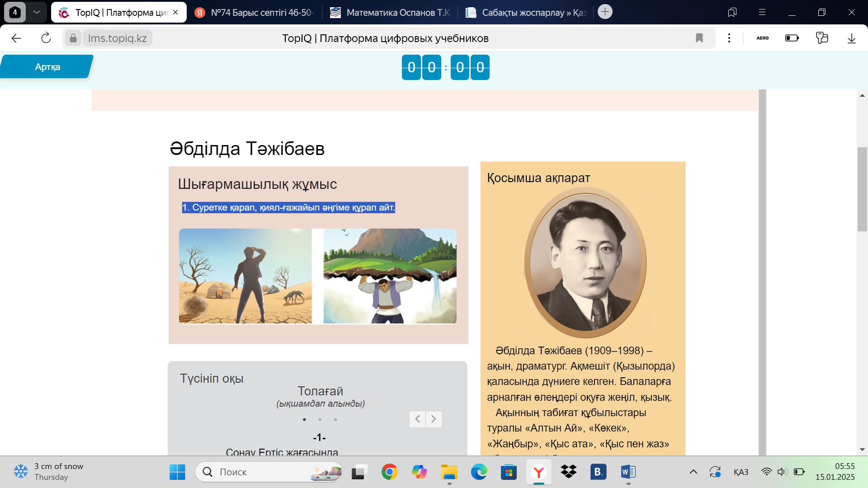Image resolution: width=868 pixels, height=488 pixels.
Task: Open downloads icon in browser toolbar
Action: click(851, 38)
